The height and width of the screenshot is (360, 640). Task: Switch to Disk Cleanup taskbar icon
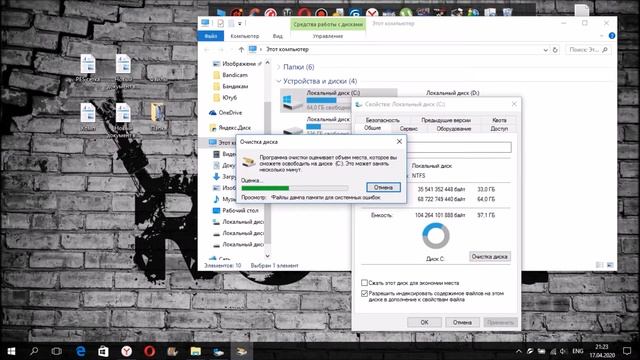pos(242,351)
